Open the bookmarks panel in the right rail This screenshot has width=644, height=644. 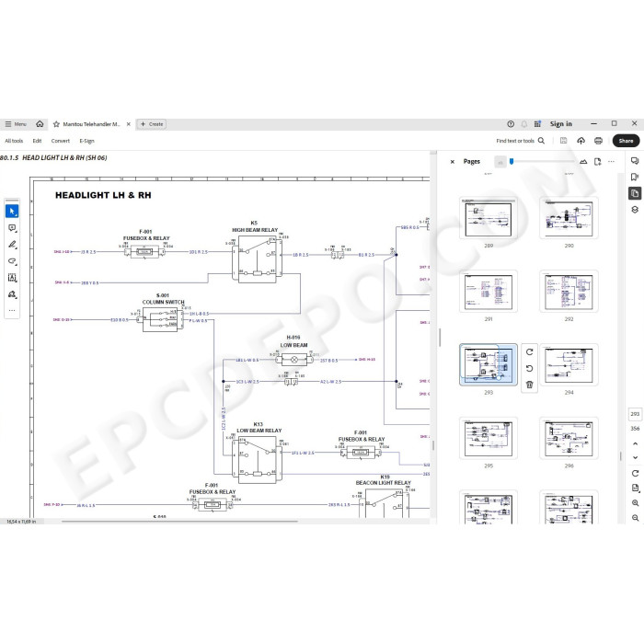tap(635, 177)
